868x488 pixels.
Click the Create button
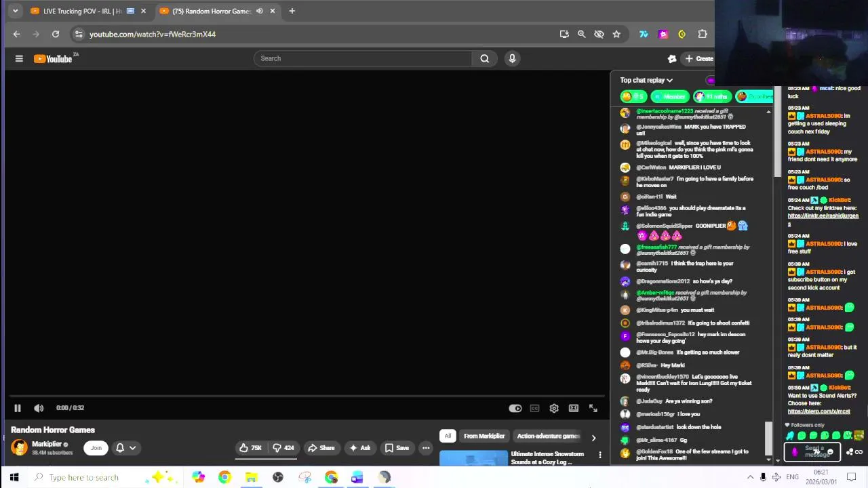(698, 58)
